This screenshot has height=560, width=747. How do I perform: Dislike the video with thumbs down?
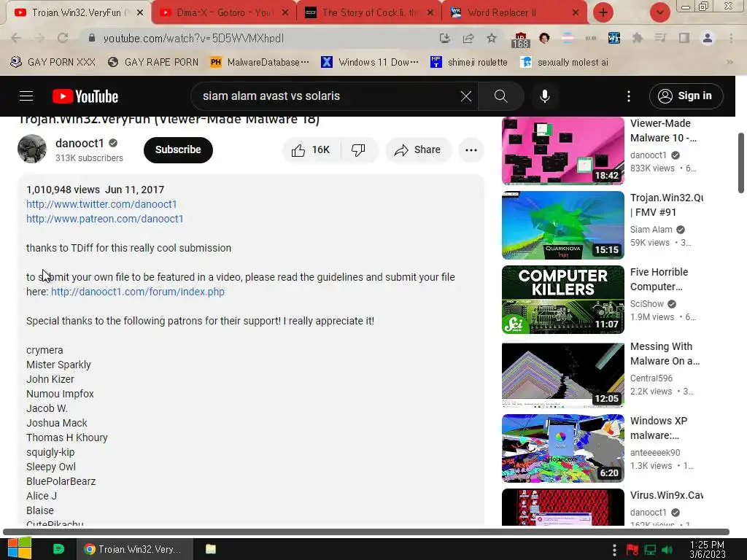pos(359,150)
